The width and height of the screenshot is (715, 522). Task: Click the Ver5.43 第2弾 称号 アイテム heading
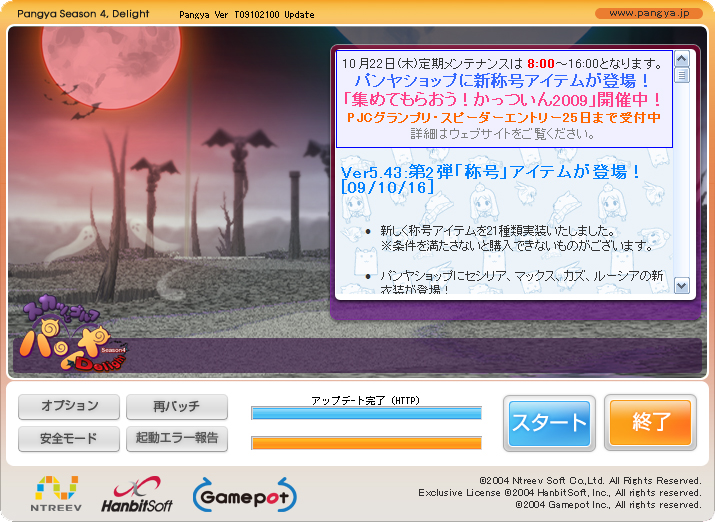coord(490,180)
